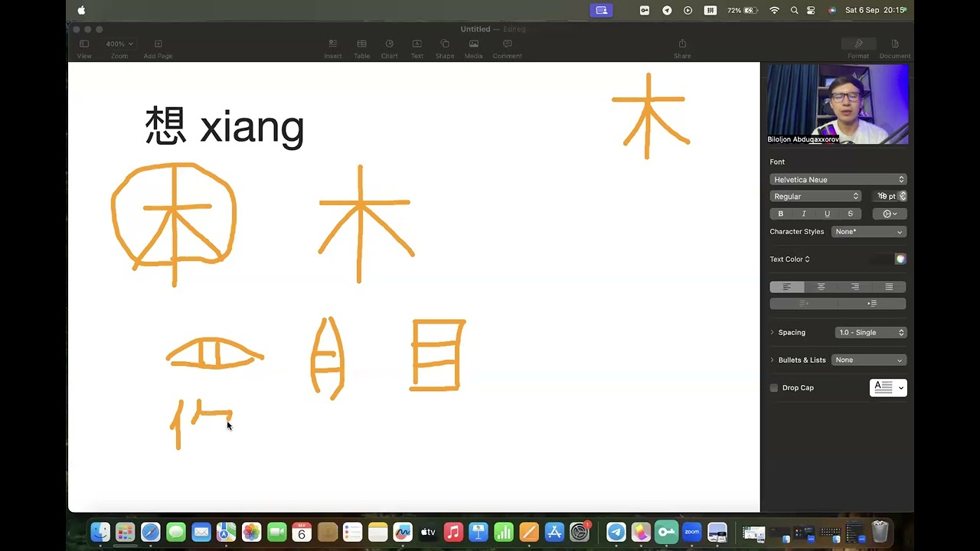Open the Format inspector tab

coord(858,48)
